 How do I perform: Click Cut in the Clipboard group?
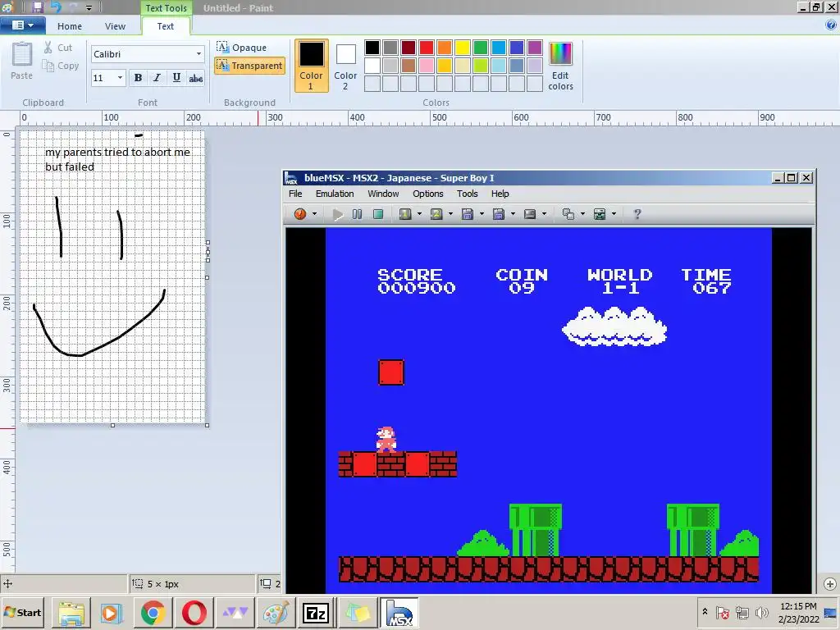tap(58, 48)
